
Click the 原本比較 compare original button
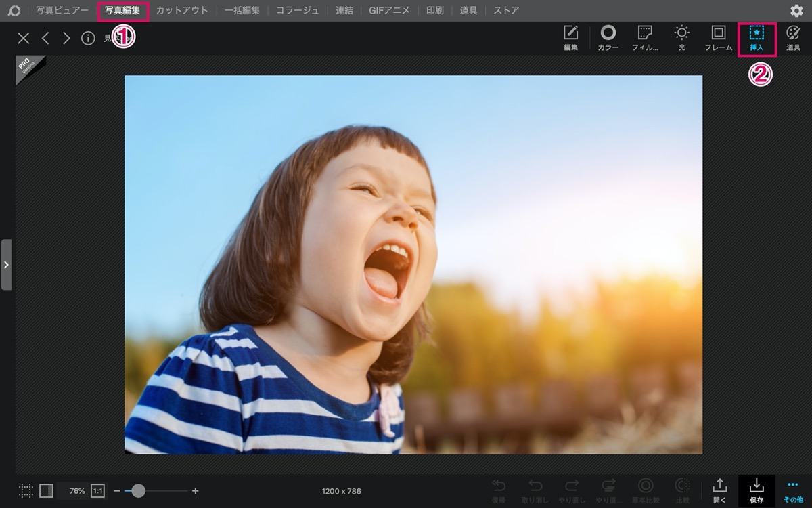coord(646,491)
